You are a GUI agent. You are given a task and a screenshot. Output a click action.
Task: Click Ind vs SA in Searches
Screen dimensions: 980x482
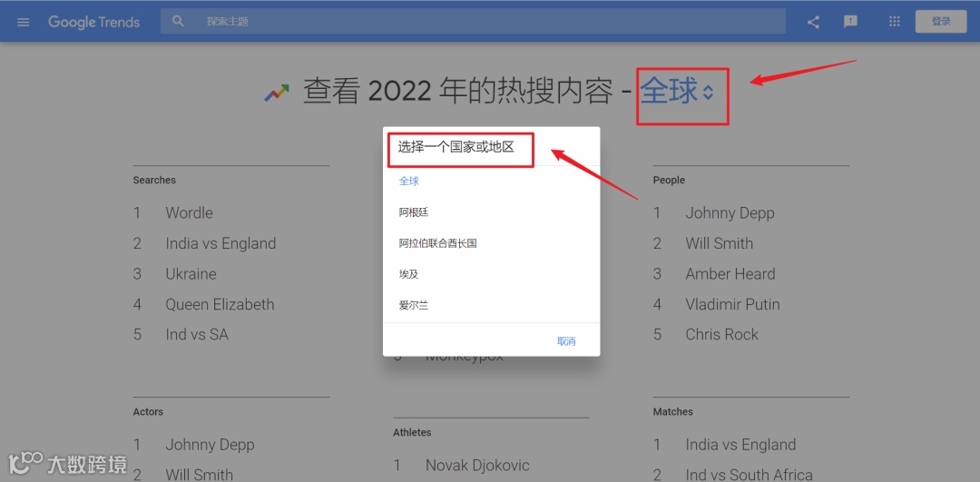pos(197,334)
